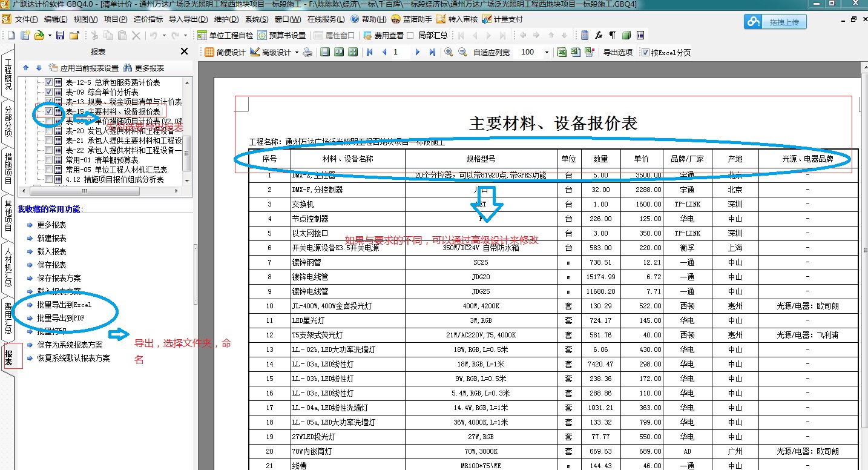This screenshot has height=470, width=868.
Task: Click 批量导出到Excel link
Action: click(64, 305)
